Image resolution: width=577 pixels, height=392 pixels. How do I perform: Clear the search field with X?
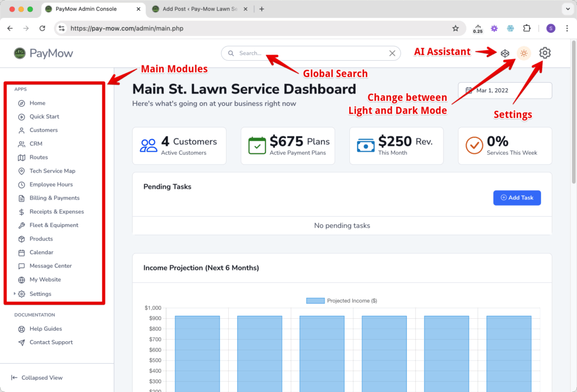pyautogui.click(x=392, y=54)
